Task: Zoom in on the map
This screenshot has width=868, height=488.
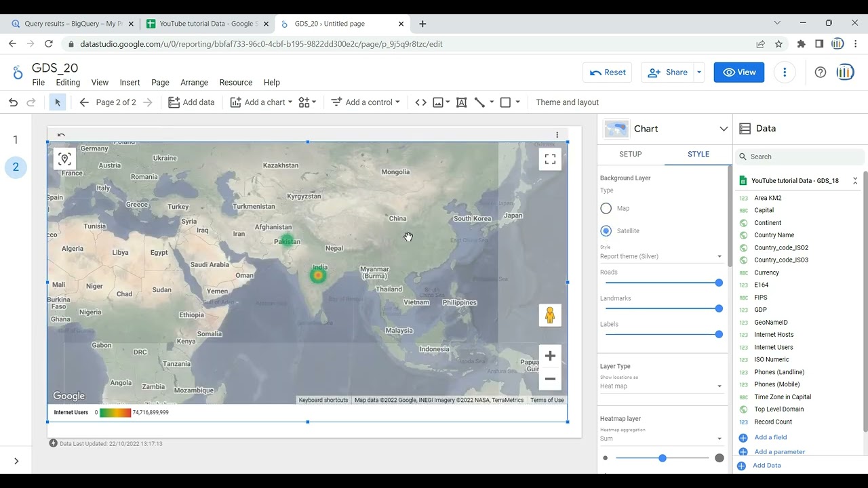Action: [550, 356]
